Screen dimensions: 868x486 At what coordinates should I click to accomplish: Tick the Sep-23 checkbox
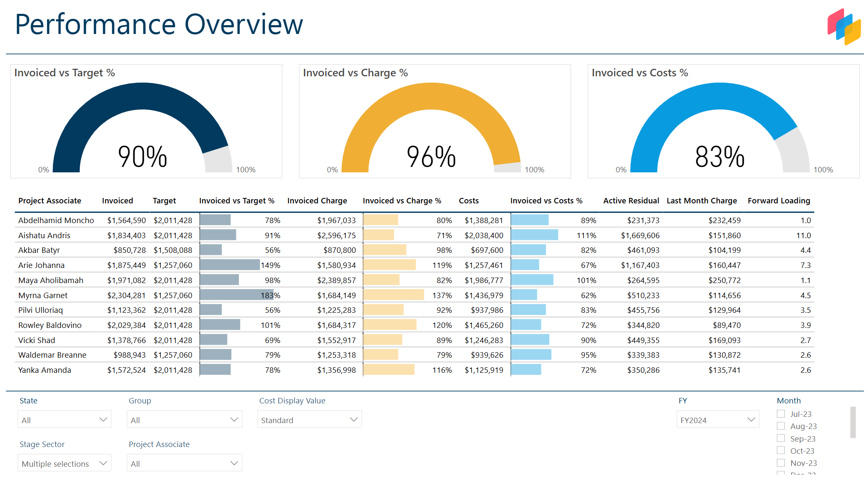click(781, 438)
